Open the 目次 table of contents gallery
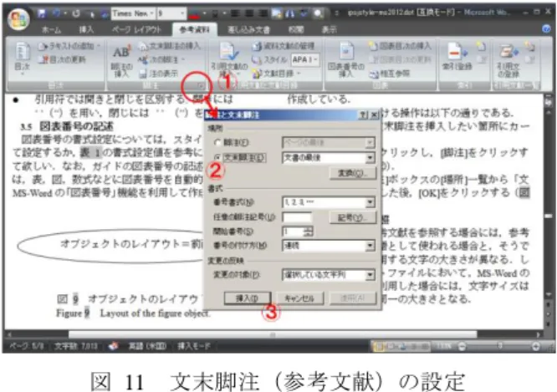This screenshot has width=557, height=392. pos(23,59)
